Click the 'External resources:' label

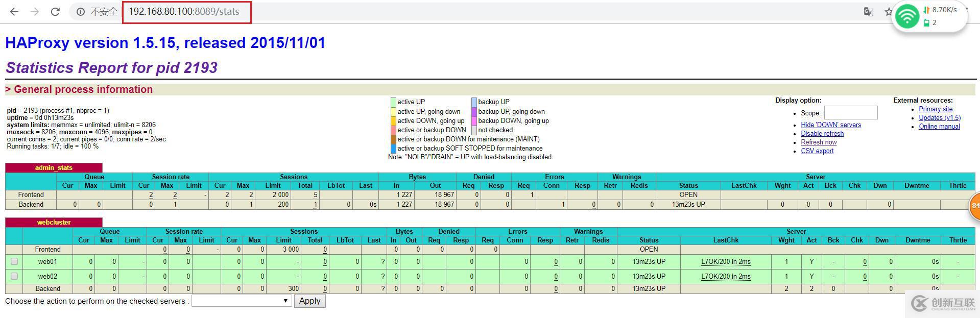923,101
